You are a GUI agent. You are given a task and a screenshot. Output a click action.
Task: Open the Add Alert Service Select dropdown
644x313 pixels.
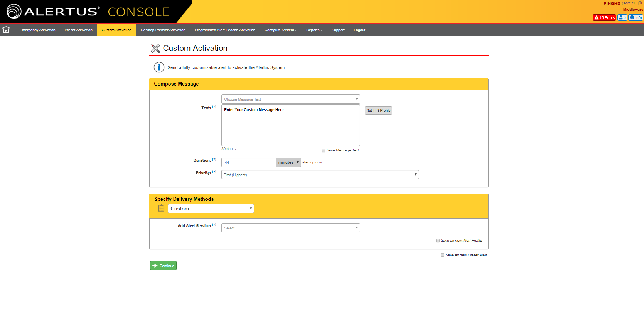pos(290,228)
